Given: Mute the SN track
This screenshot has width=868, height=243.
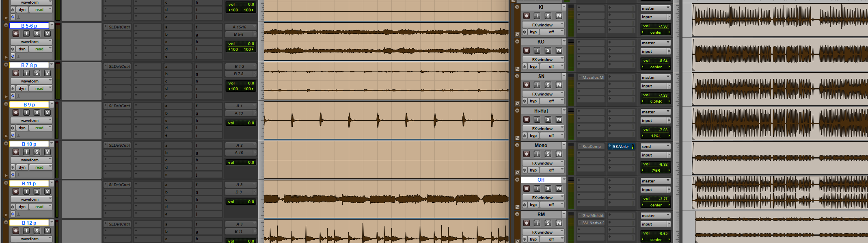Looking at the screenshot, I should [559, 85].
